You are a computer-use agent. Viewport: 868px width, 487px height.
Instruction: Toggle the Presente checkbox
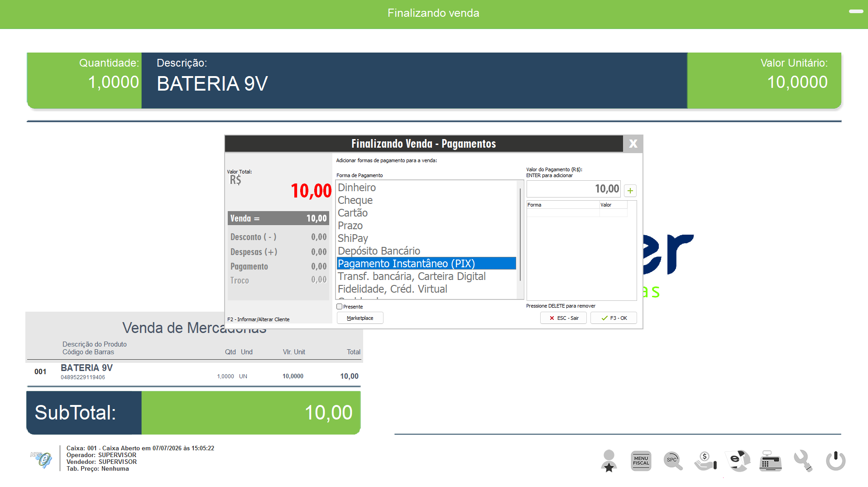click(339, 307)
